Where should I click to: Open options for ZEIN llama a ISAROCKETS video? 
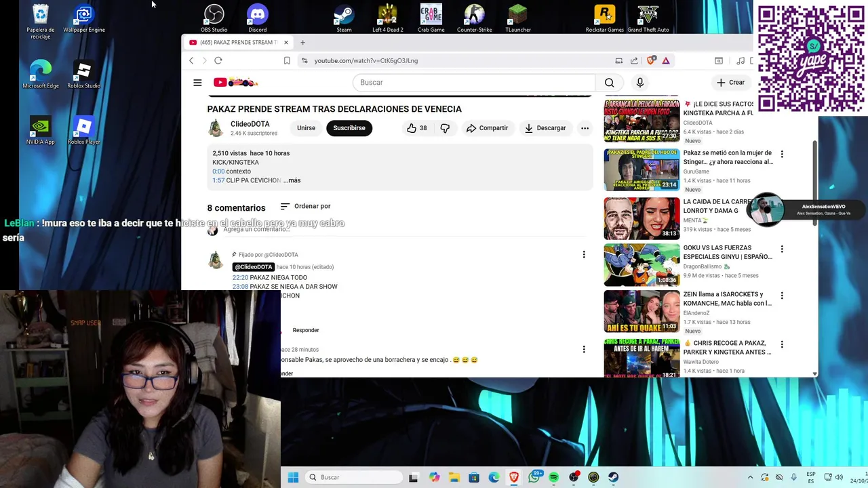tap(782, 296)
